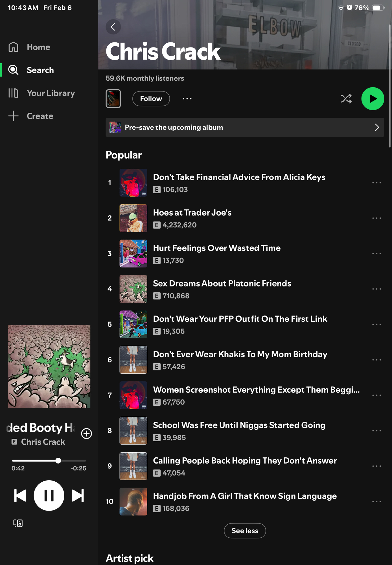This screenshot has width=392, height=565.
Task: Pause the currently playing song
Action: tap(49, 496)
